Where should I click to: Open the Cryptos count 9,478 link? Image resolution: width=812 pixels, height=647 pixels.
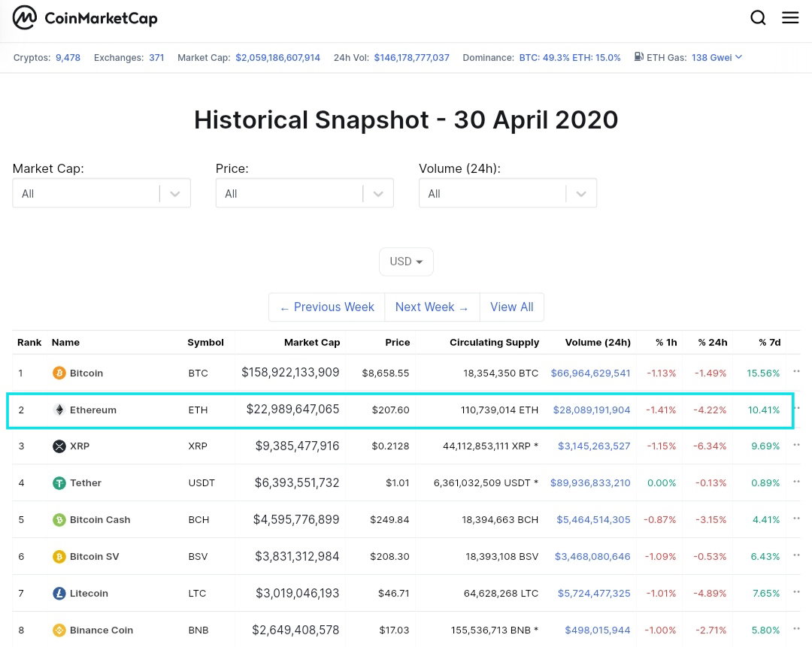pos(68,57)
